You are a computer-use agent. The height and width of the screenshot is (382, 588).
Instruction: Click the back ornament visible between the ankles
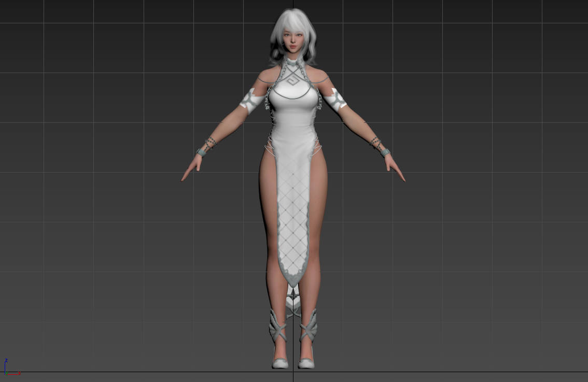(x=293, y=303)
